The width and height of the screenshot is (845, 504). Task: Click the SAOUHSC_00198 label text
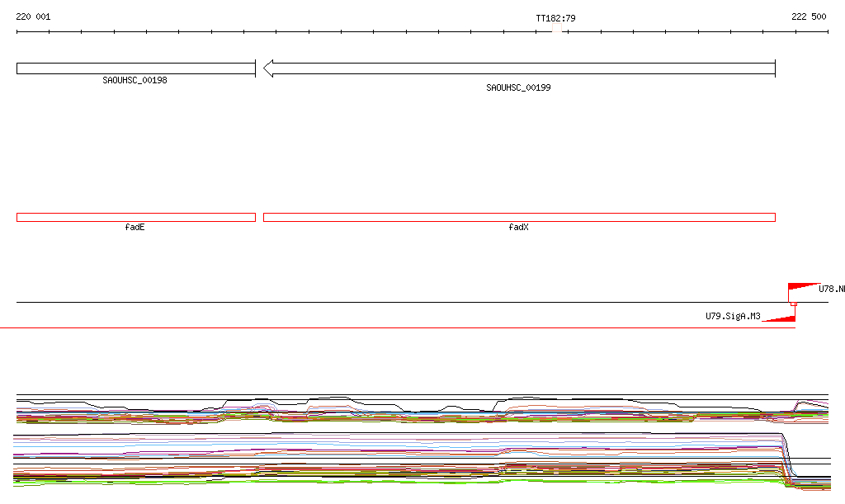(135, 80)
